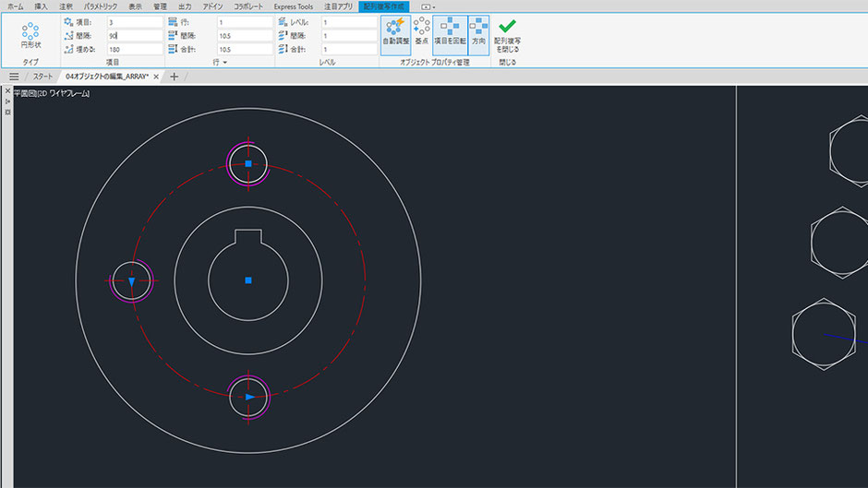Click the level 間隔 spacing icon
The image size is (868, 488).
click(x=283, y=35)
